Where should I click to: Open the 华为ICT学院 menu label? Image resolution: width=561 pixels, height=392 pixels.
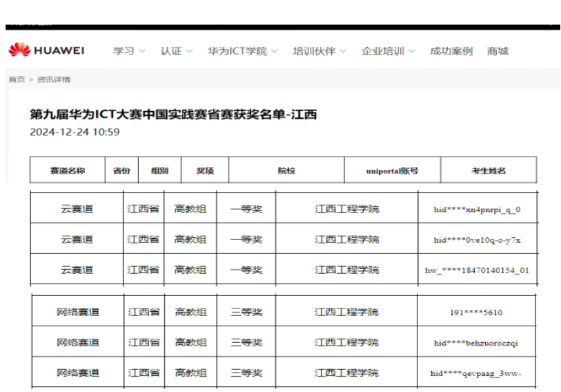pos(237,51)
